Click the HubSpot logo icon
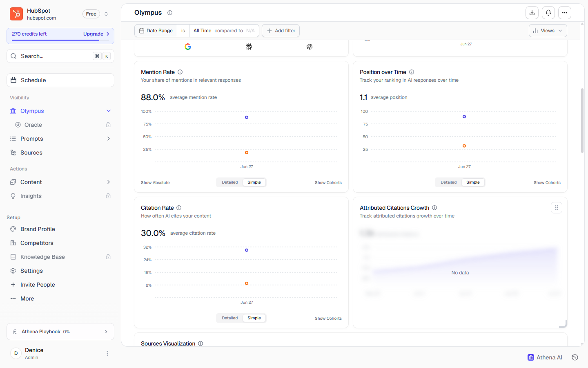 16,14
